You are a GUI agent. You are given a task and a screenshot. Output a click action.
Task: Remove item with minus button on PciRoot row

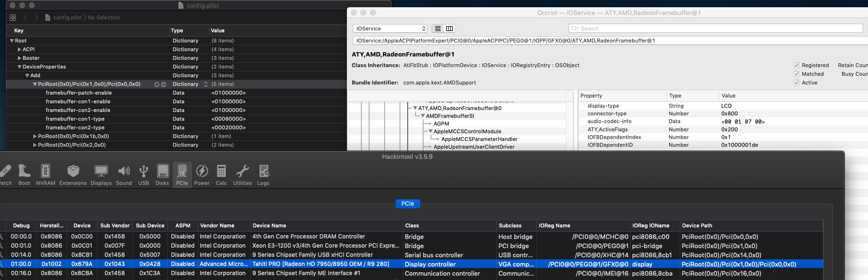point(164,84)
